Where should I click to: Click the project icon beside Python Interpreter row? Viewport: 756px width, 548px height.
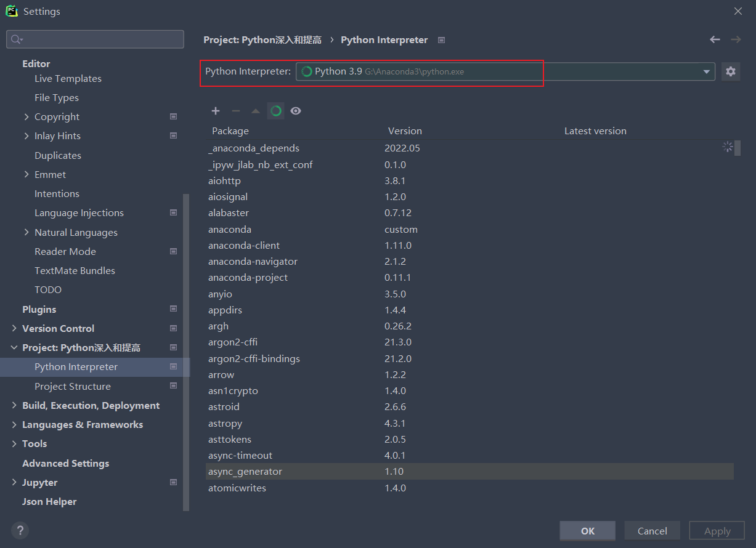173,366
